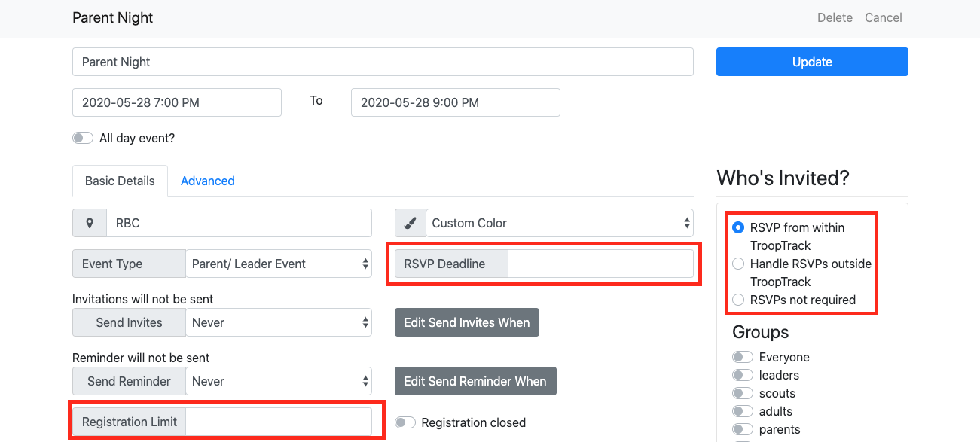Switch to the Advanced tab
This screenshot has height=442, width=980.
pyautogui.click(x=208, y=181)
